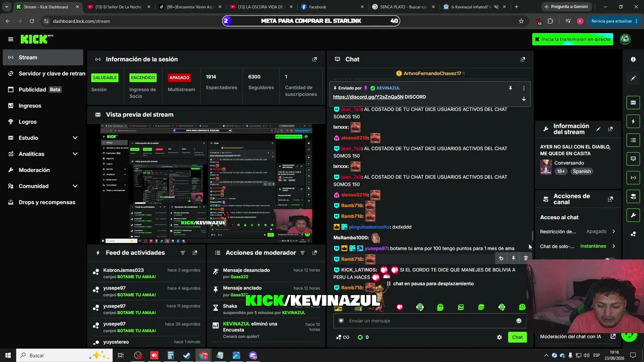Open Calculator from the taskbar

pos(171,355)
